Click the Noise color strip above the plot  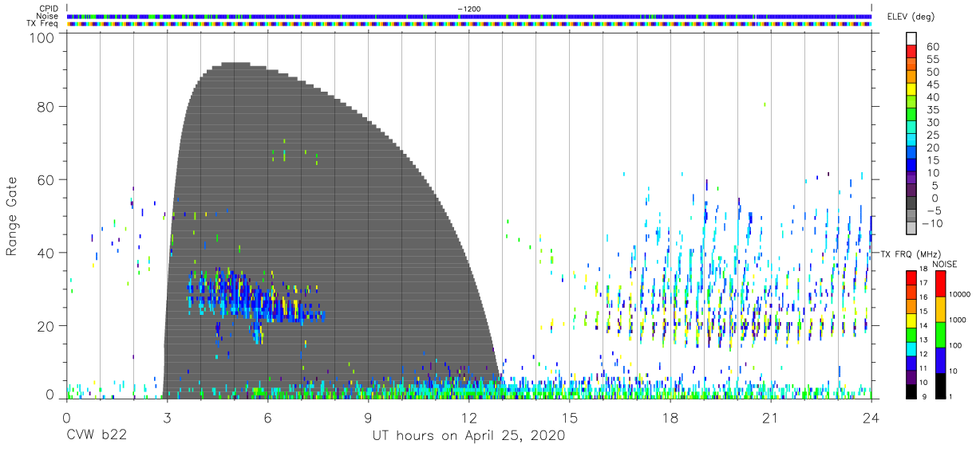coord(471,16)
